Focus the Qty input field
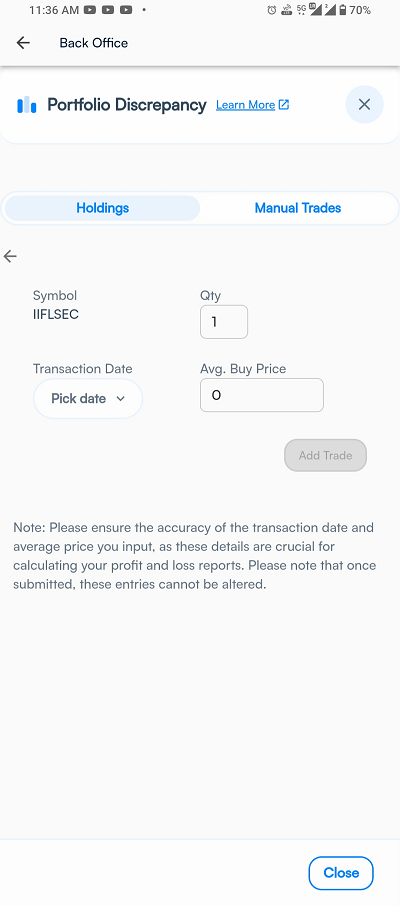 pyautogui.click(x=224, y=322)
